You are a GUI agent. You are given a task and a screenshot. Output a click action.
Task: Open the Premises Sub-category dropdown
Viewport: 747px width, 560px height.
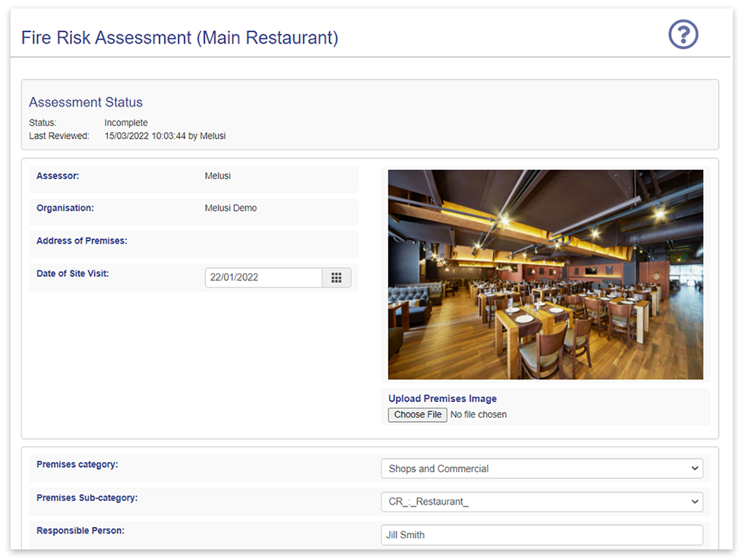(542, 502)
